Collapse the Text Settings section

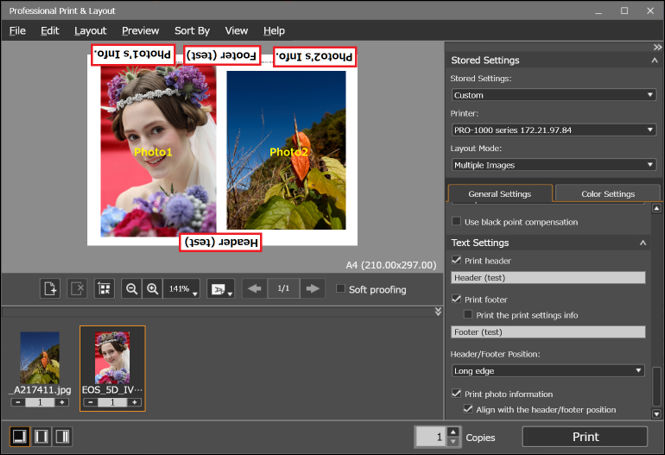(643, 243)
